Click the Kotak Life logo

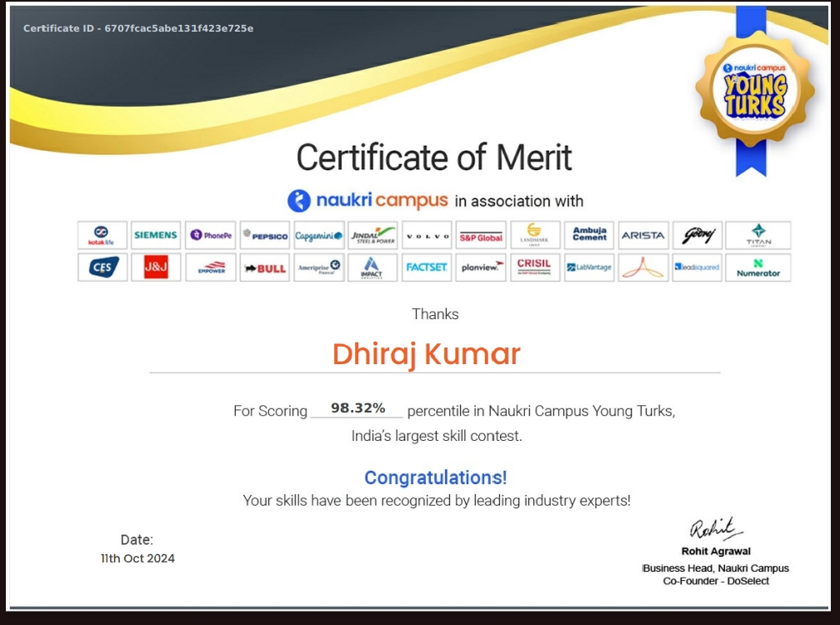(x=102, y=235)
